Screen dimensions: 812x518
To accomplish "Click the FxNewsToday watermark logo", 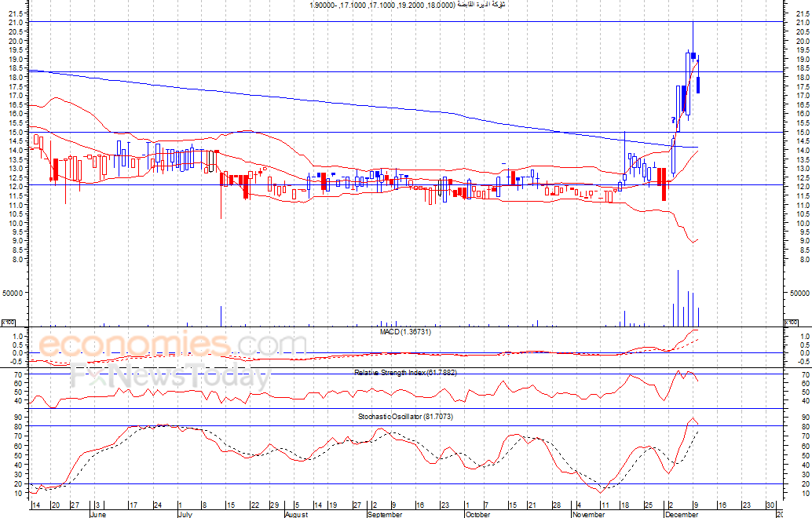I will pos(170,378).
